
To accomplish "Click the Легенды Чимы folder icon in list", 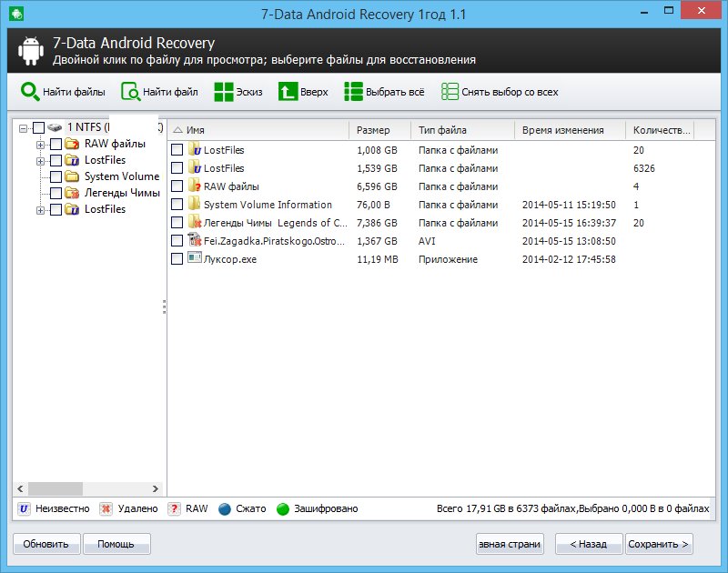I will coord(195,222).
